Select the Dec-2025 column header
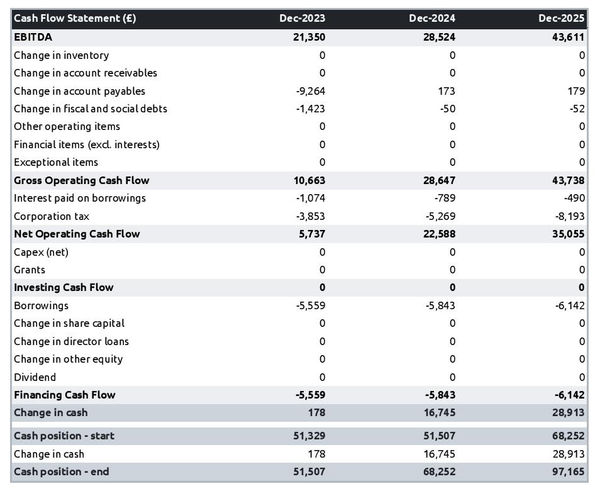The height and width of the screenshot is (492, 600). [x=562, y=19]
